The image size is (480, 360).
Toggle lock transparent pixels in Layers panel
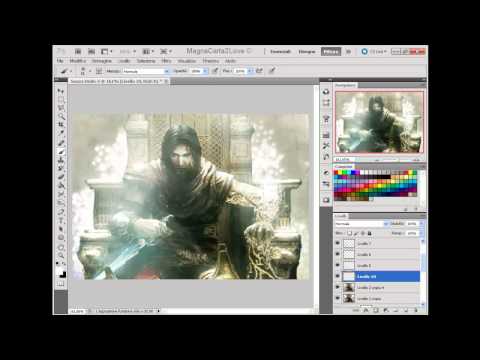349,233
